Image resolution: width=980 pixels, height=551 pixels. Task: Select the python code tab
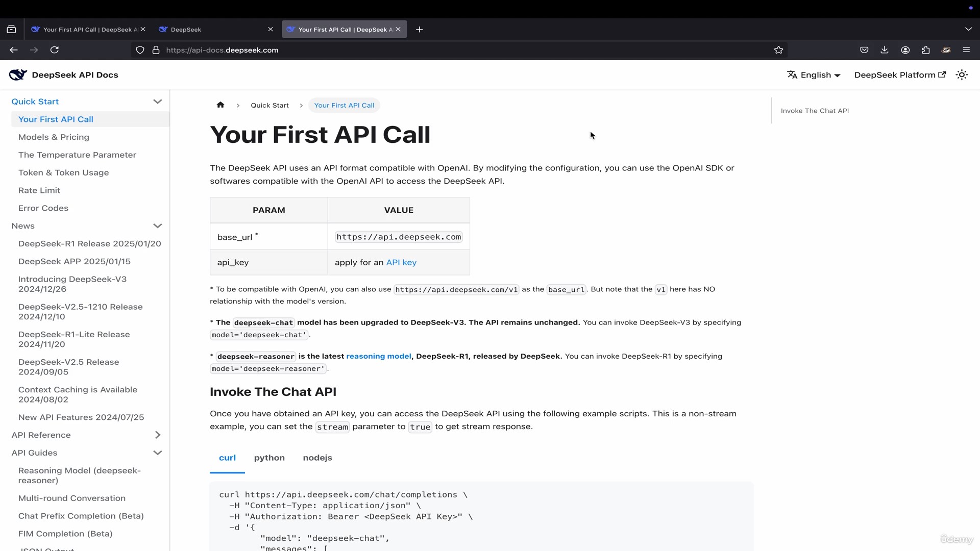(269, 458)
